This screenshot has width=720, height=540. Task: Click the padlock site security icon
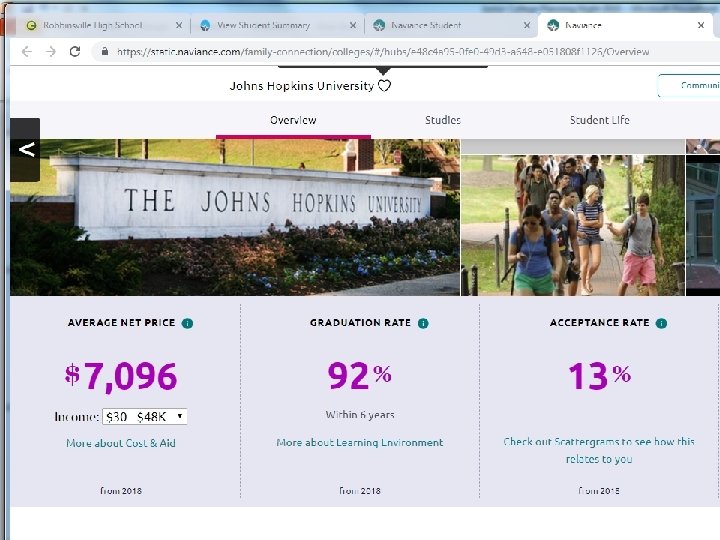105,51
